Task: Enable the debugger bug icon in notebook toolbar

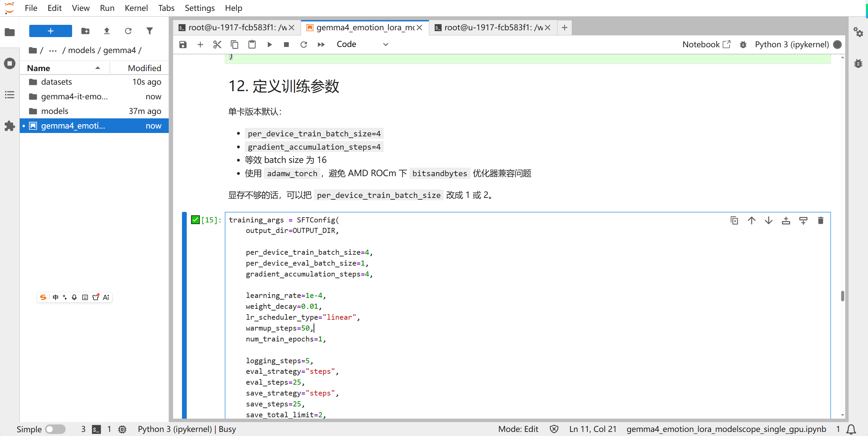Action: tap(743, 45)
